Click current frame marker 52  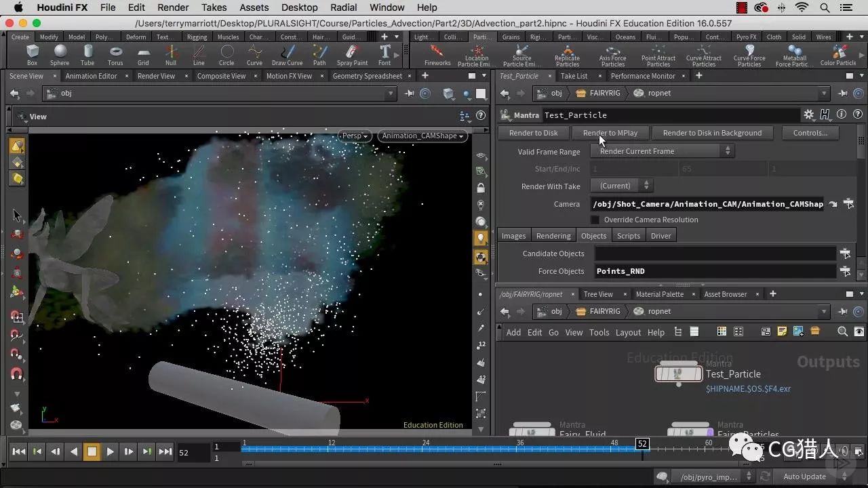click(x=642, y=444)
